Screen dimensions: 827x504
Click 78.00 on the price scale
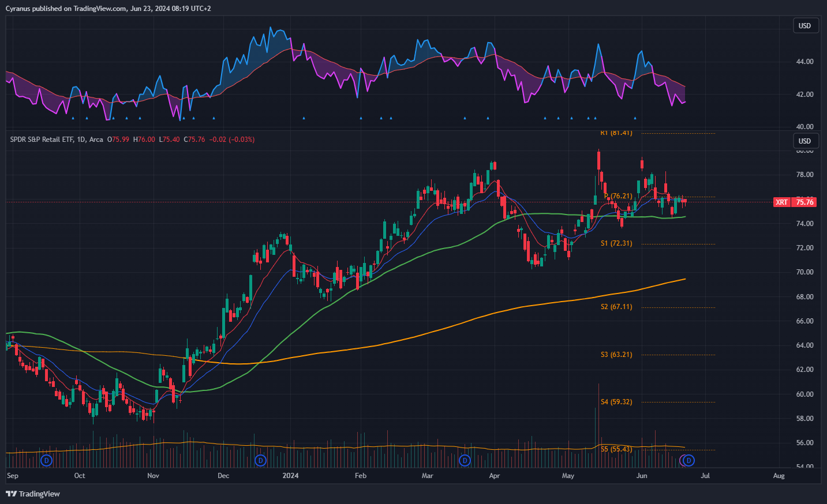[805, 175]
